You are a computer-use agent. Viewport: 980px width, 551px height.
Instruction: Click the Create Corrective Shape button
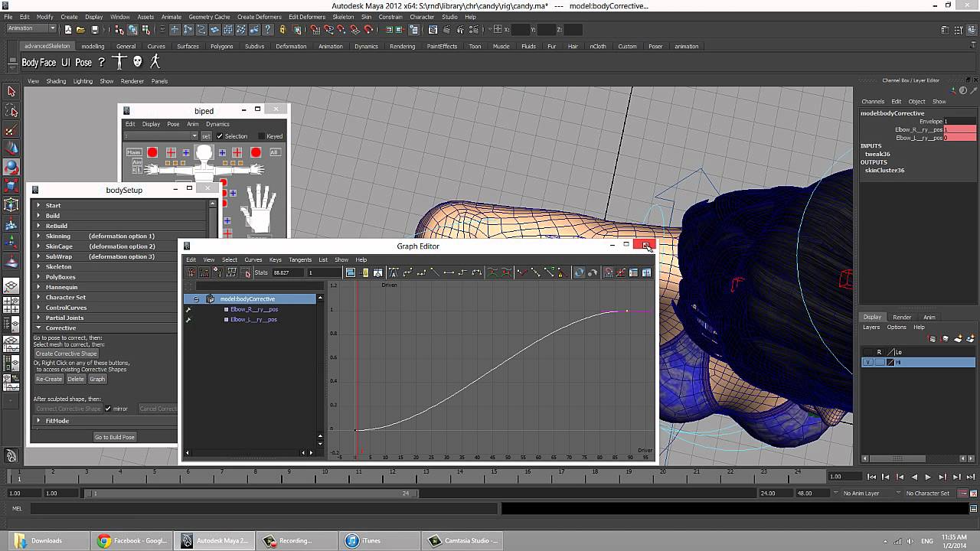(x=67, y=354)
